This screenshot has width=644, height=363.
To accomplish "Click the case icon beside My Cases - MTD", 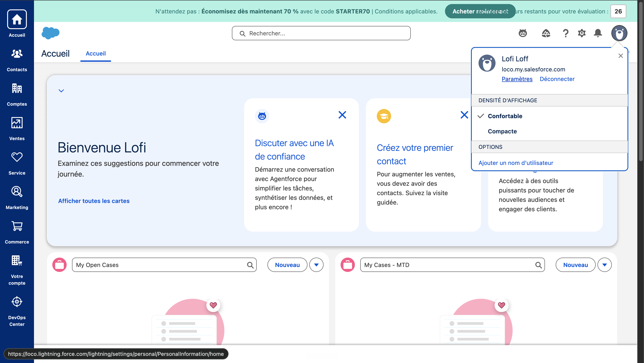I will (x=347, y=265).
